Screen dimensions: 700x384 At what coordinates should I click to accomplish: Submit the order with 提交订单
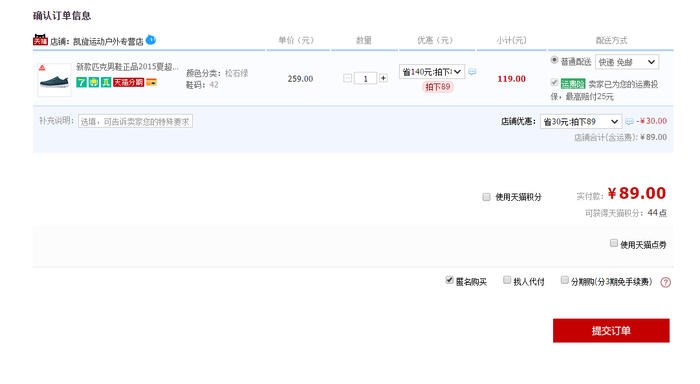611,330
